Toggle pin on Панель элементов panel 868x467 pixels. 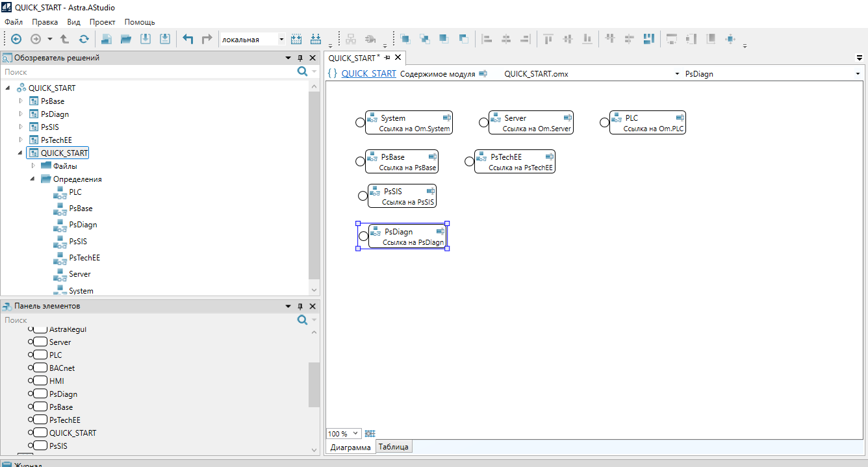pyautogui.click(x=300, y=306)
